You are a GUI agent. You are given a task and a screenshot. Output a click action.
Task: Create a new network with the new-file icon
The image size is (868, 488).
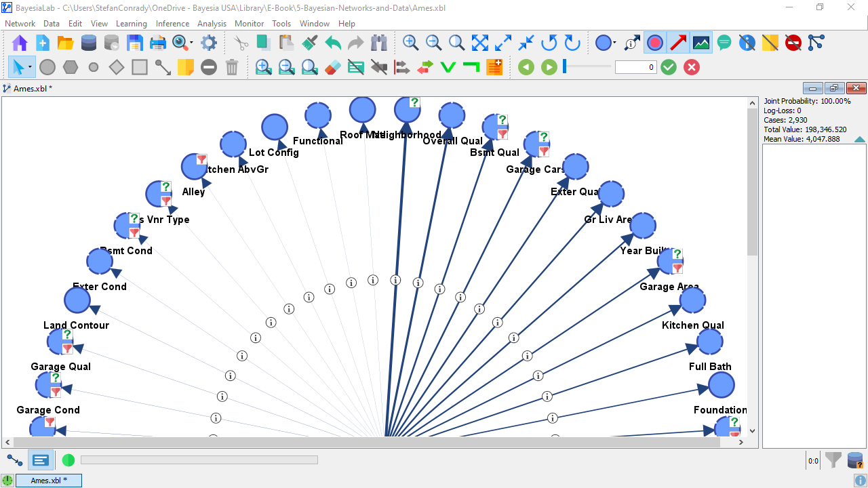click(x=43, y=43)
